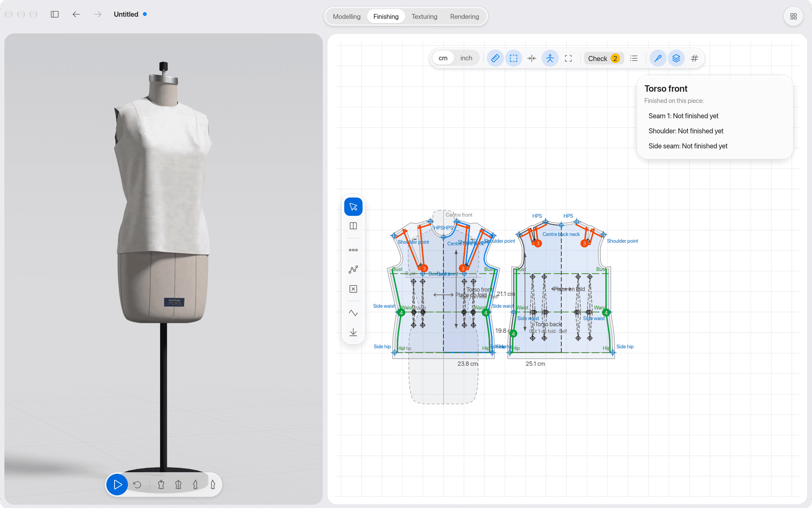Toggle the ruler measurement tool

495,59
